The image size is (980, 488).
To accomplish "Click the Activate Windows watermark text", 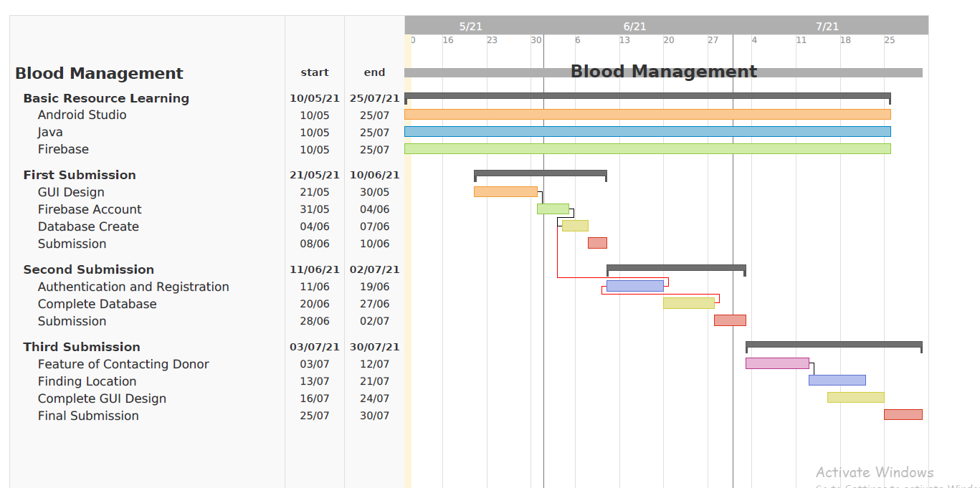I will [875, 472].
